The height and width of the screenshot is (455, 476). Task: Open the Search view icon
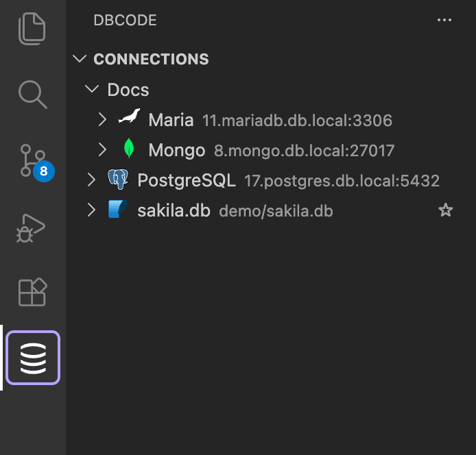tap(32, 95)
